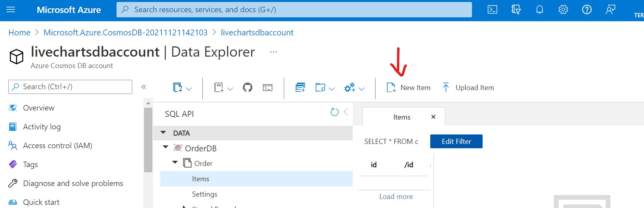The width and height of the screenshot is (644, 208).
Task: Switch to the Items tab
Action: (402, 117)
